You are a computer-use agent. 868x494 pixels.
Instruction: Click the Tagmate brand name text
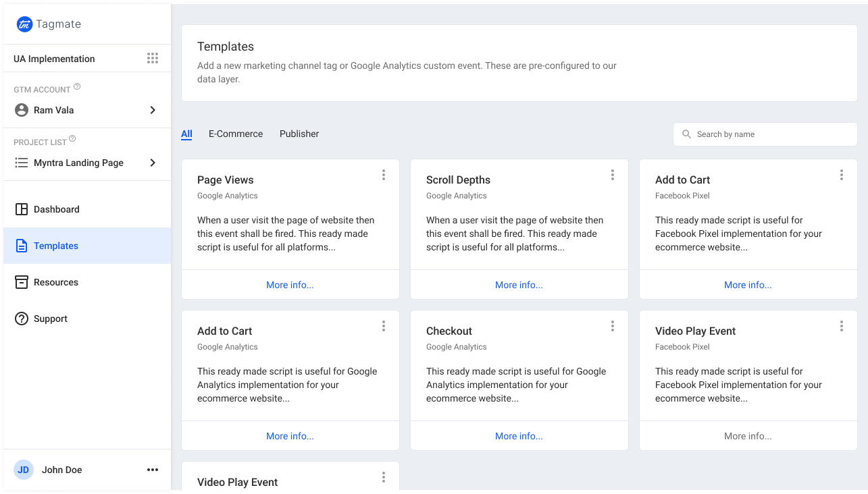click(59, 24)
